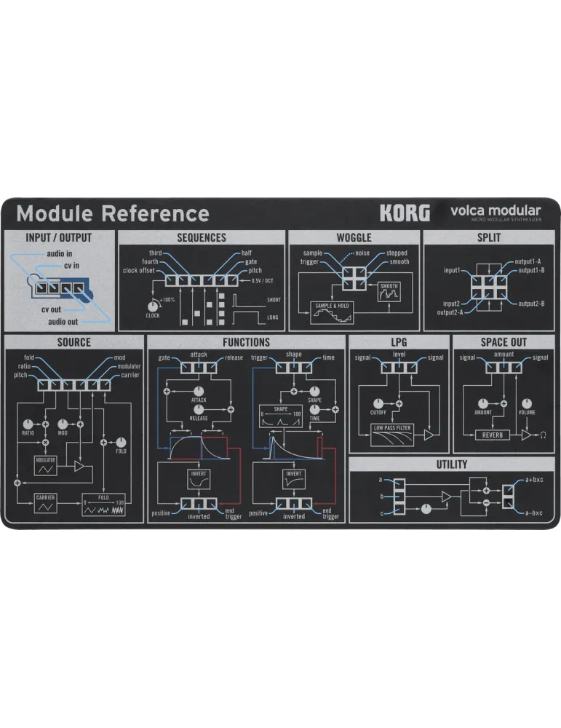Click the RATIO knob in SOURCE
This screenshot has width=561, height=728.
28,424
